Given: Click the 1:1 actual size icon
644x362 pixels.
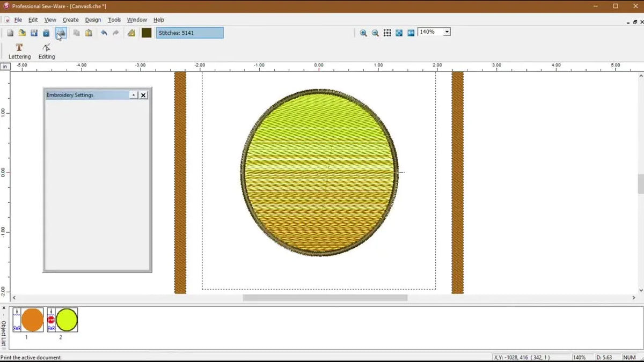Looking at the screenshot, I should click(411, 33).
